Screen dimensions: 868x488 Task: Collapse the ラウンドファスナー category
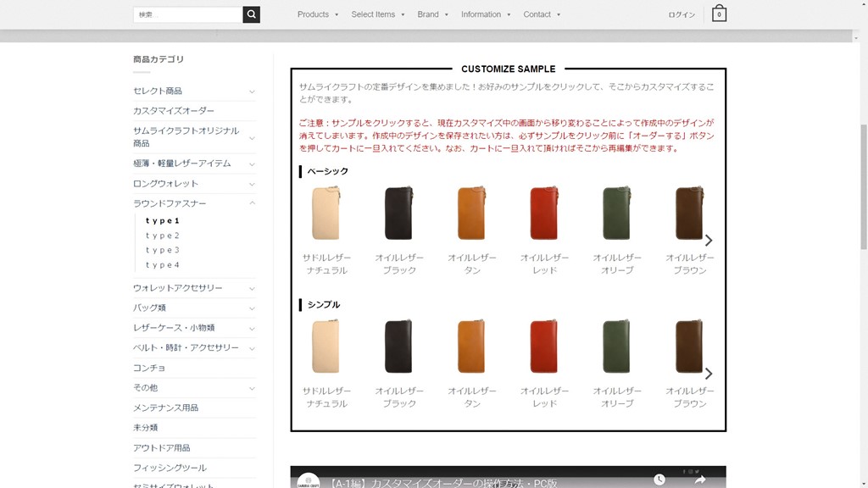252,203
